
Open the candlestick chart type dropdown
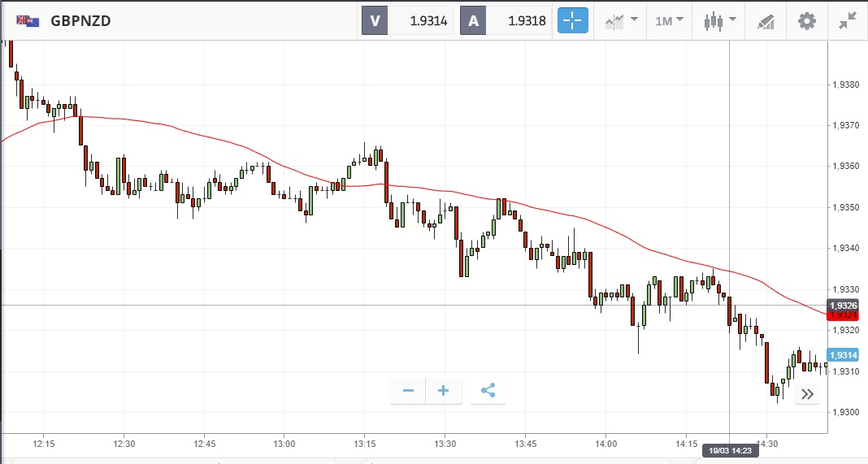tap(719, 21)
